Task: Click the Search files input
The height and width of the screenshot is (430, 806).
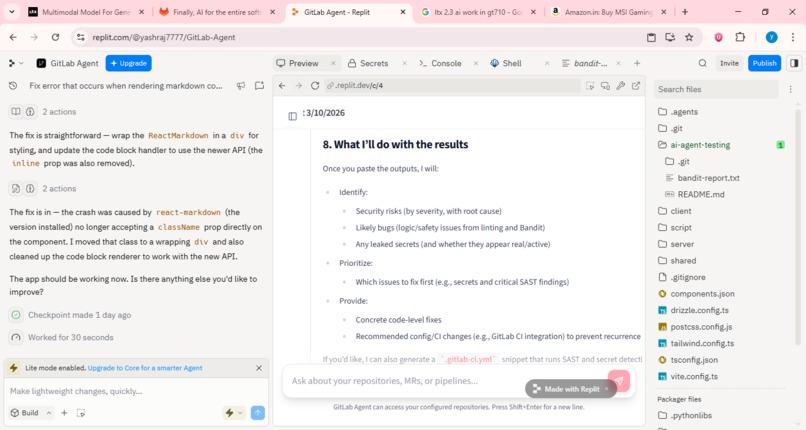Action: [x=716, y=89]
